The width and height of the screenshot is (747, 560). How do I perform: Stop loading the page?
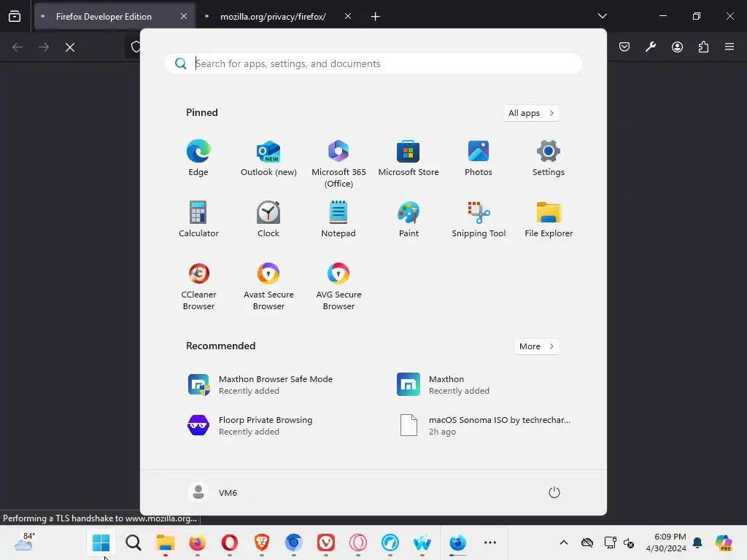click(x=70, y=47)
